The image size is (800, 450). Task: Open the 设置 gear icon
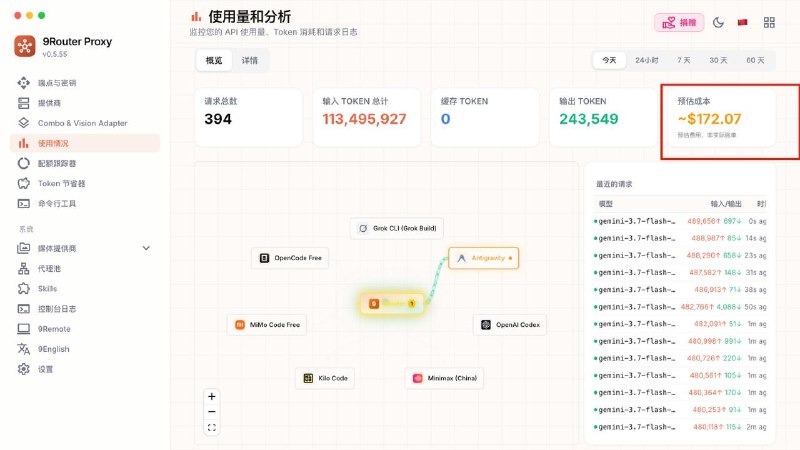pos(23,369)
